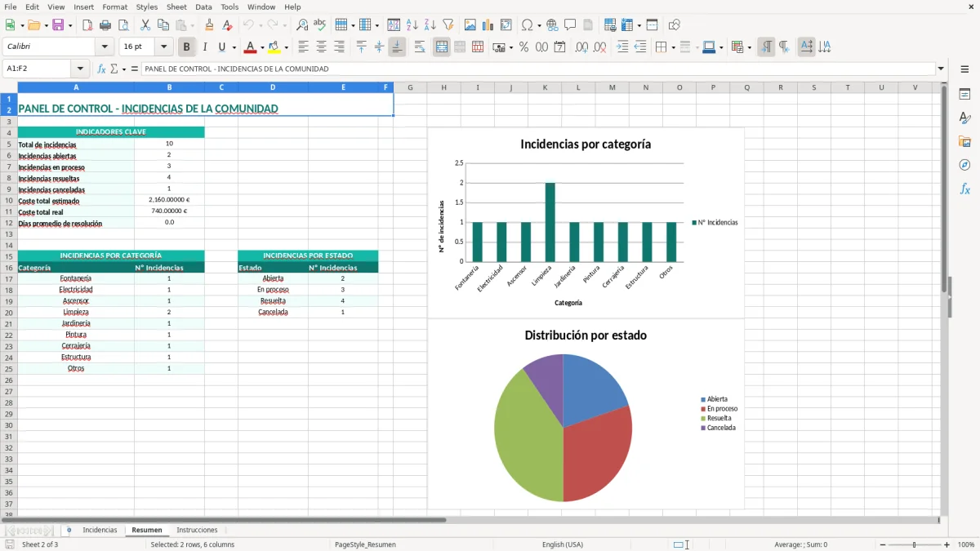Open the Format menu

coord(115,7)
